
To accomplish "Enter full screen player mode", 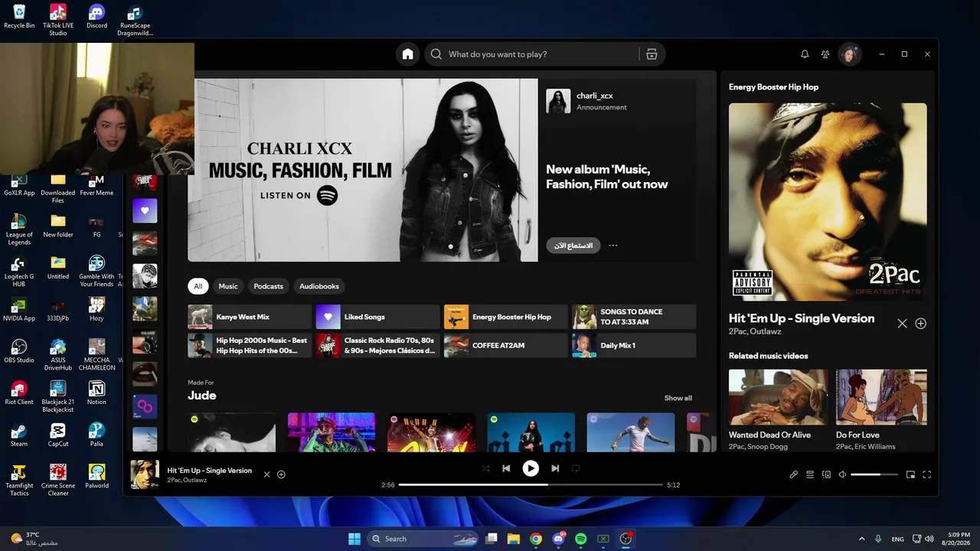I will 927,474.
